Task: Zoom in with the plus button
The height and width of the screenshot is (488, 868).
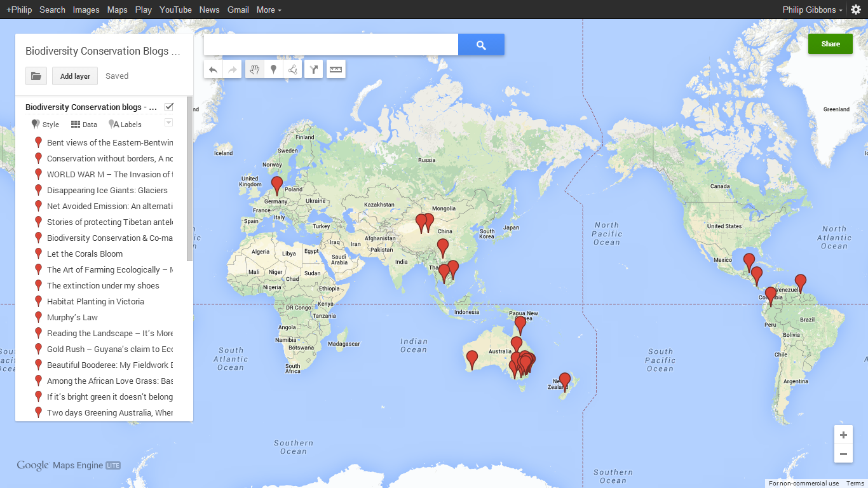Action: pos(843,435)
